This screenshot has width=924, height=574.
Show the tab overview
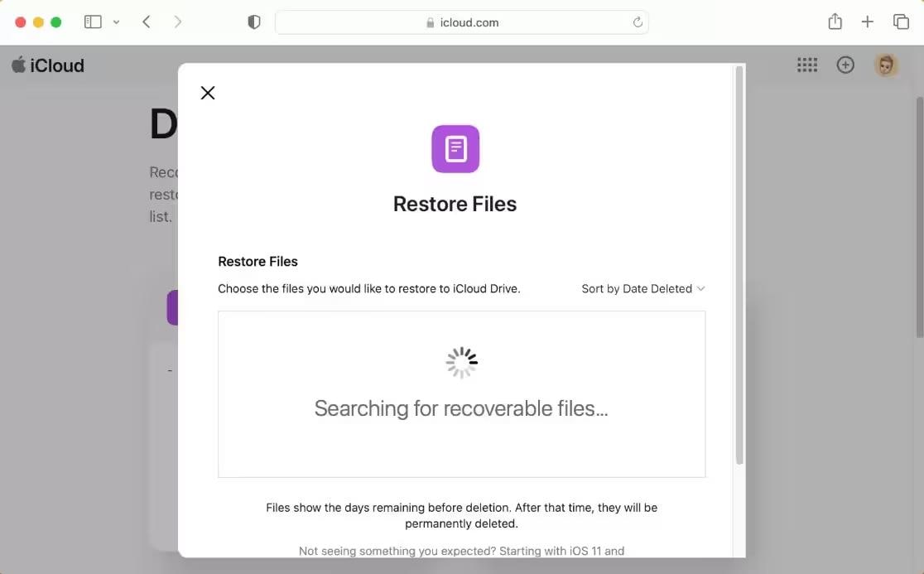[900, 22]
